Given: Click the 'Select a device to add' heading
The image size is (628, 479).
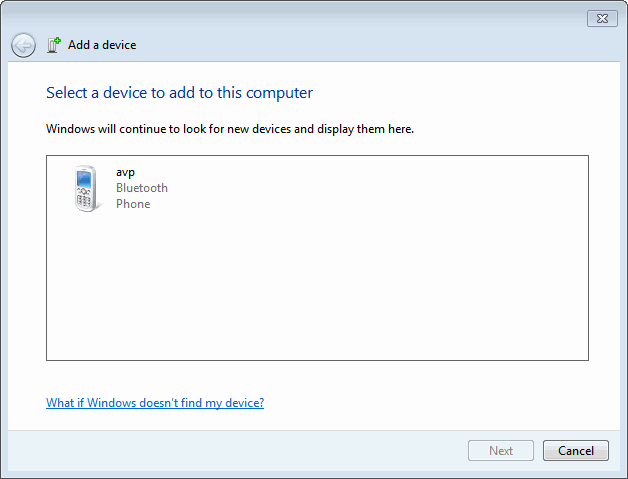Looking at the screenshot, I should pyautogui.click(x=179, y=93).
